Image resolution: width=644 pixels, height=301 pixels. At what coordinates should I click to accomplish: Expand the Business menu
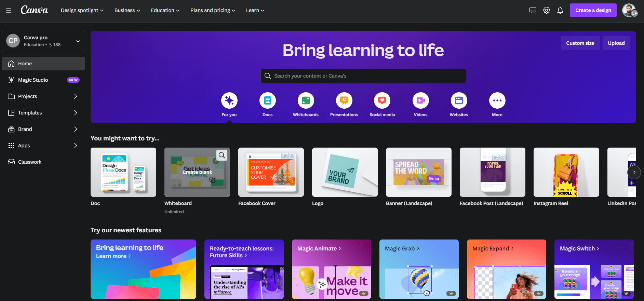(127, 10)
